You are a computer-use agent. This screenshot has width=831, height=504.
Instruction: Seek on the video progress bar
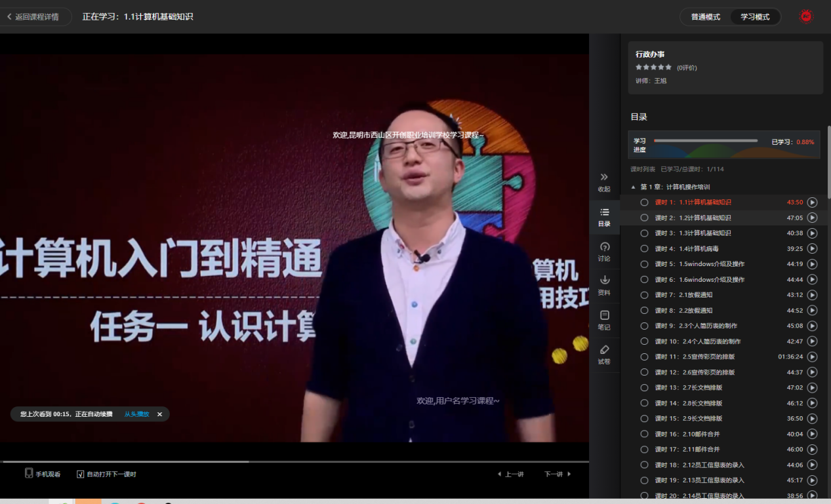294,461
